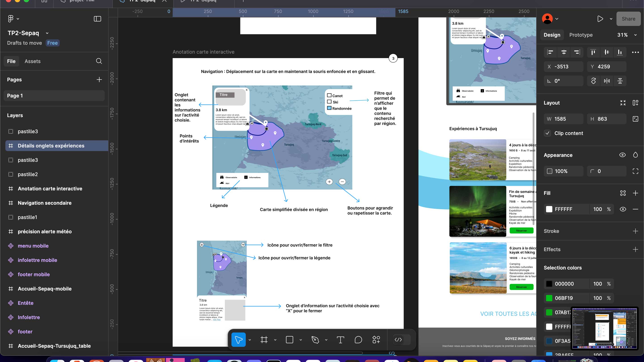Screen dimensions: 644x362
Task: Click the Share button
Action: point(628,19)
